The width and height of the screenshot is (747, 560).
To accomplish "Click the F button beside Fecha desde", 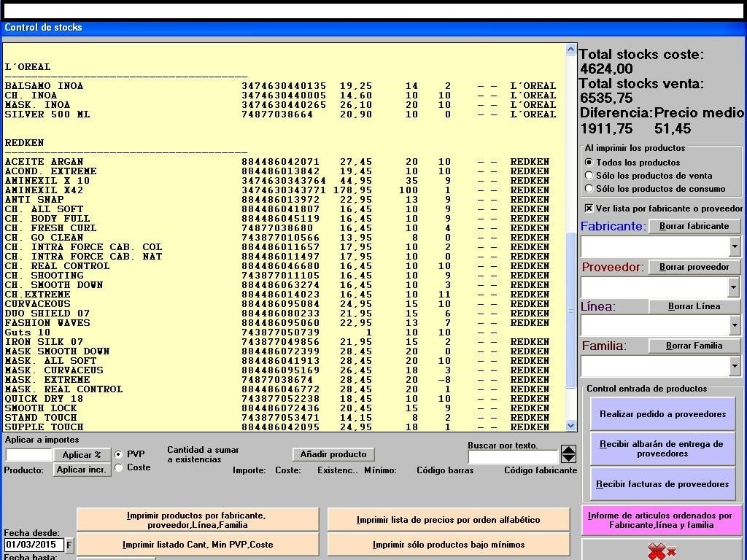I will [x=69, y=545].
